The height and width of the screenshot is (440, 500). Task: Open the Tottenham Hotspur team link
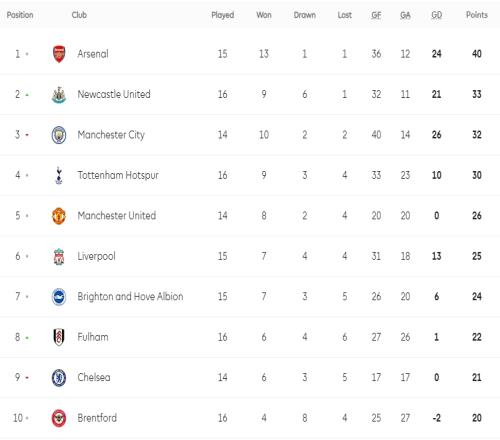point(118,175)
